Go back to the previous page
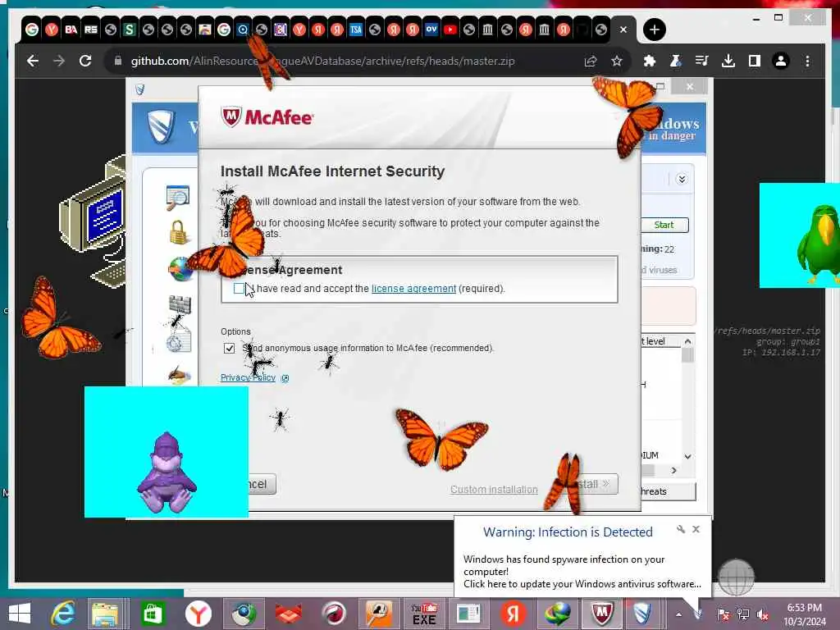Screen dimensions: 840x630 tap(33, 61)
